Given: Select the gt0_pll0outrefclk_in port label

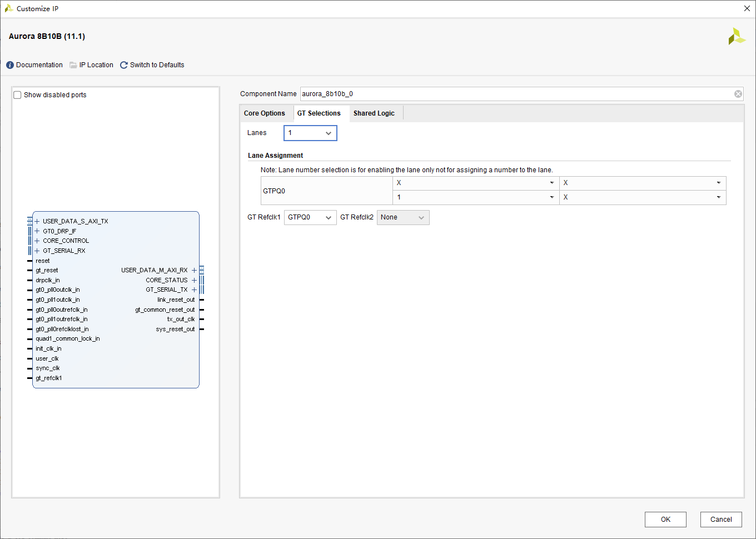Looking at the screenshot, I should 62,310.
